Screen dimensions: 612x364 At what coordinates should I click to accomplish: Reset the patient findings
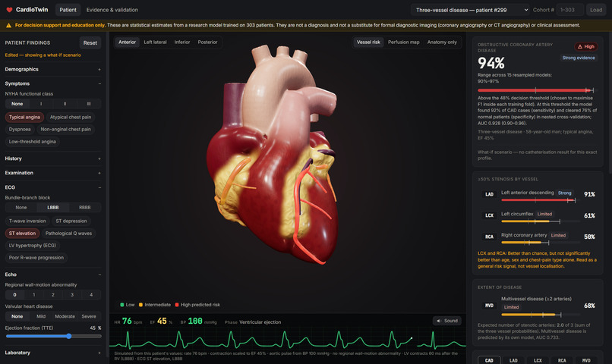tap(90, 43)
